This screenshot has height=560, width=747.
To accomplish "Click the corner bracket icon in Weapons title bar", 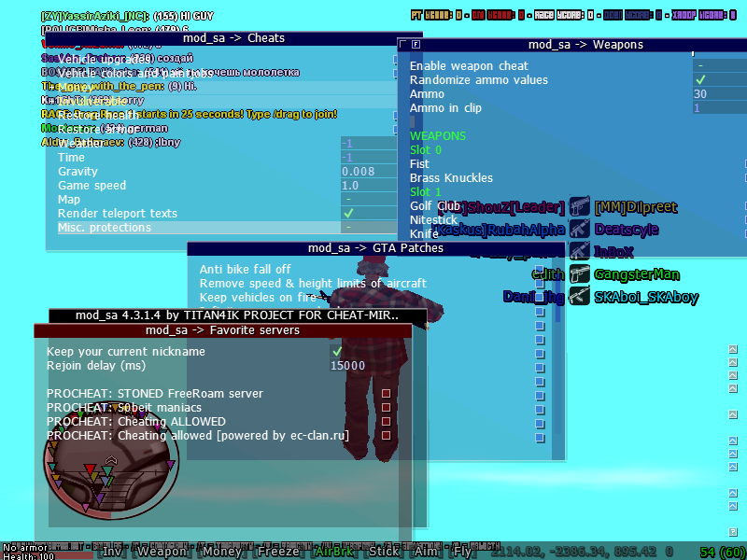I will 403,44.
